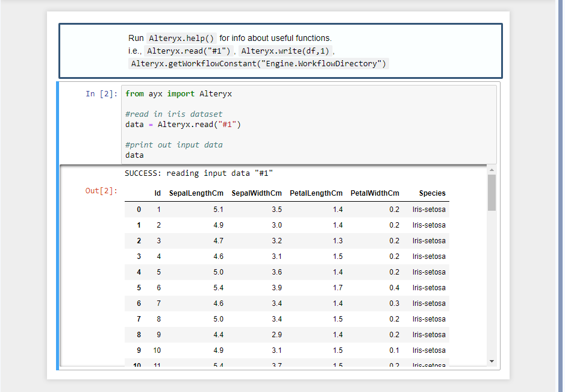Click the 3.6 sepal width in row 4
Screen dimensions: 565x392
pyautogui.click(x=276, y=272)
